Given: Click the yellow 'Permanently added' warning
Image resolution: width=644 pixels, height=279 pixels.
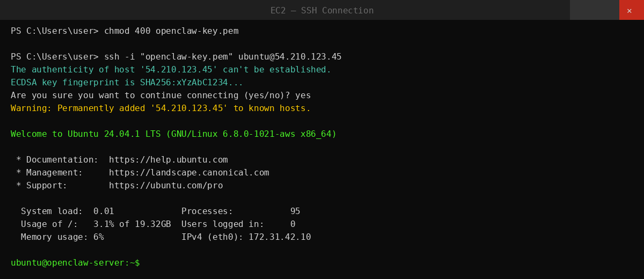Looking at the screenshot, I should [x=160, y=108].
